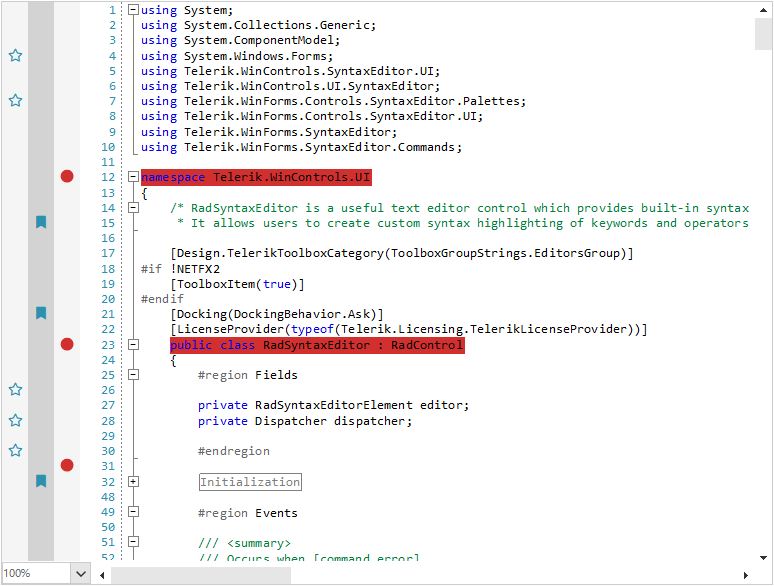Remove the breakpoint on line 23
Screen dimensions: 774x586
67,344
